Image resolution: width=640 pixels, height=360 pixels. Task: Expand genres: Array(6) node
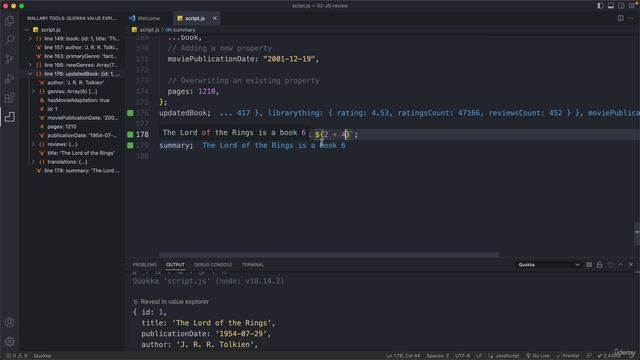[x=33, y=91]
